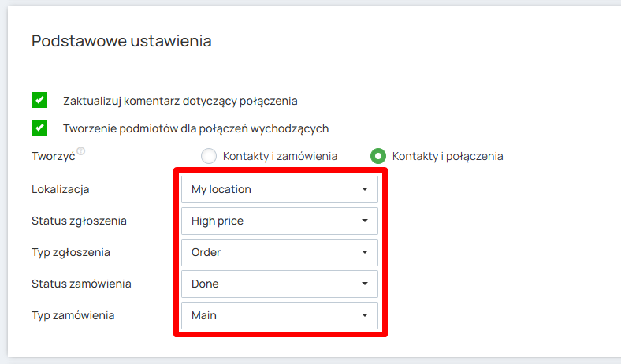The image size is (621, 364).
Task: Open the Status zamówienia dropdown
Action: tap(279, 284)
